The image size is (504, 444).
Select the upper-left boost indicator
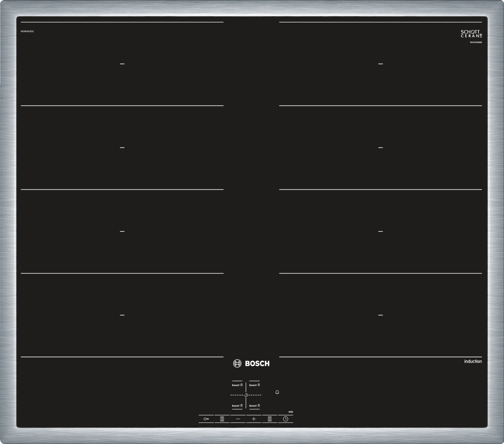[237, 385]
